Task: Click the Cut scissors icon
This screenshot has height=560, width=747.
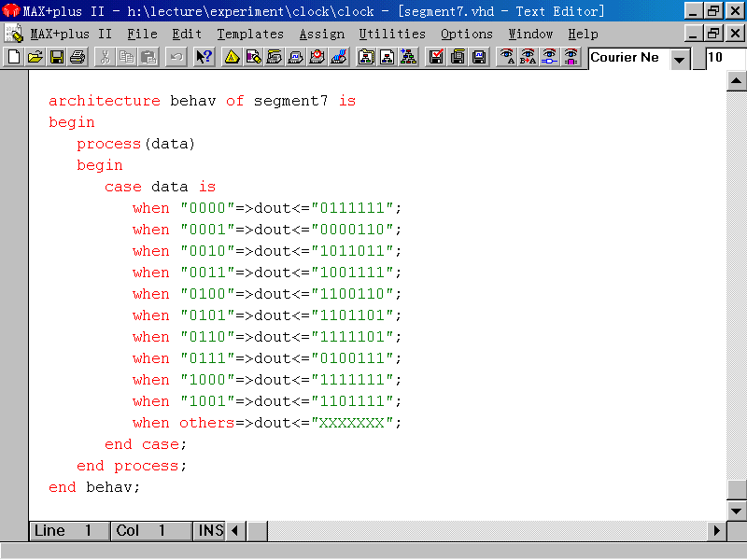Action: tap(105, 57)
